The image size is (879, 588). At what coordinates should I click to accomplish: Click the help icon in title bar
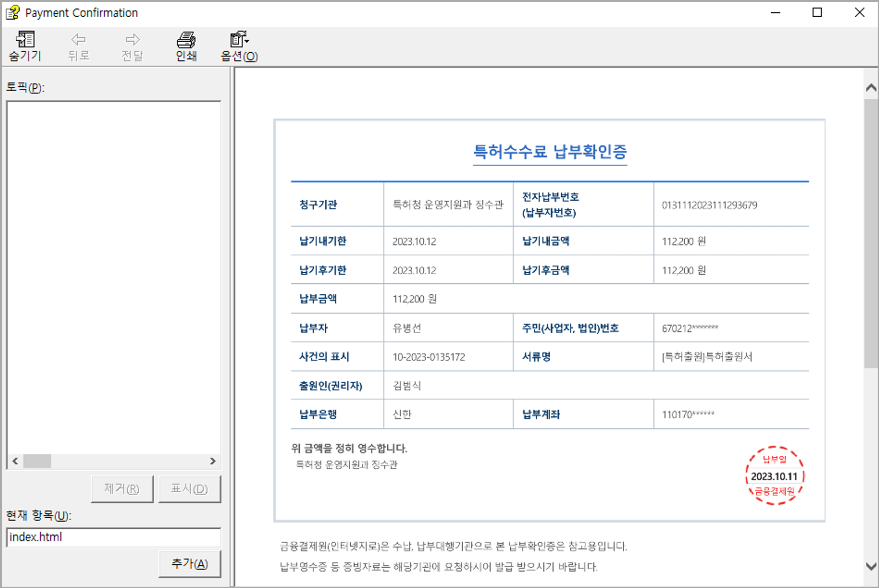[x=13, y=12]
